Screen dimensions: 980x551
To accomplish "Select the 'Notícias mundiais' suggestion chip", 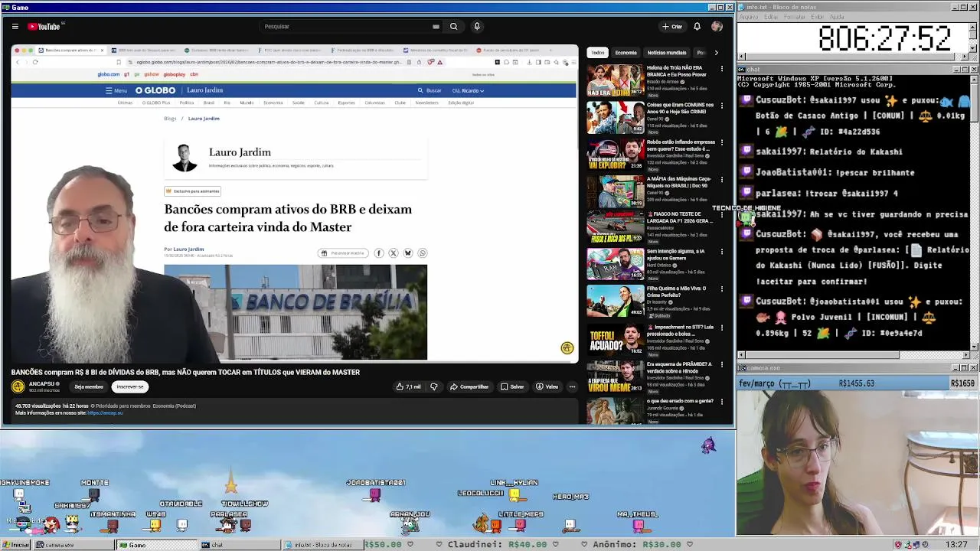I will pyautogui.click(x=667, y=53).
